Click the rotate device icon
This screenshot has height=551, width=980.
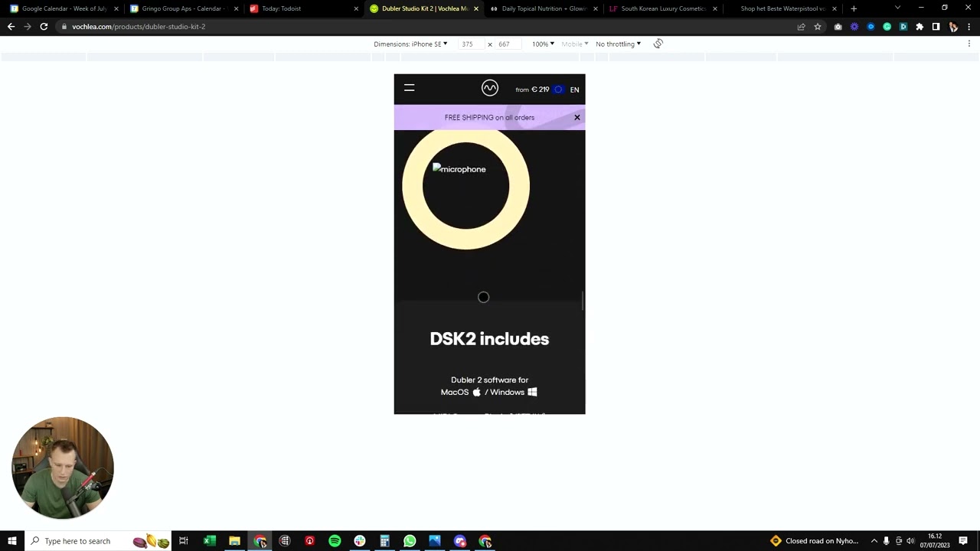658,44
